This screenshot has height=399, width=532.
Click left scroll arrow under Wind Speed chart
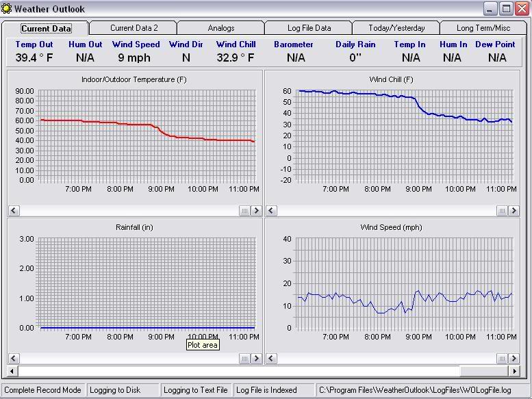pyautogui.click(x=271, y=359)
